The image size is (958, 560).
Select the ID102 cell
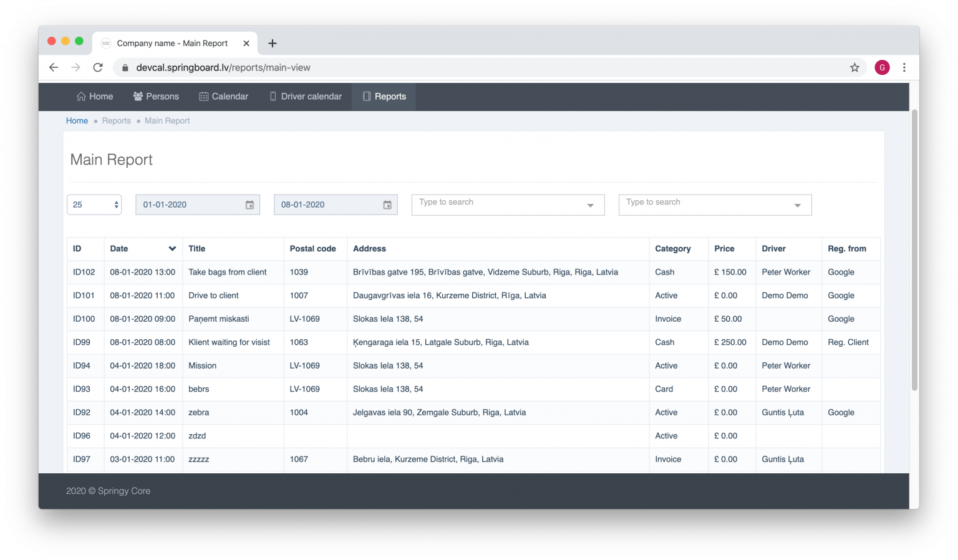click(x=84, y=272)
